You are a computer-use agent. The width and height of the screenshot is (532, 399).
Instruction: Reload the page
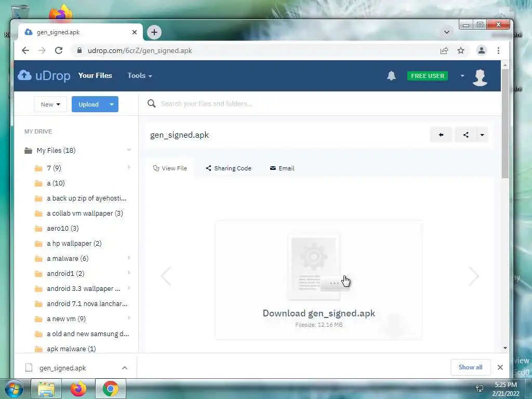[x=59, y=50]
